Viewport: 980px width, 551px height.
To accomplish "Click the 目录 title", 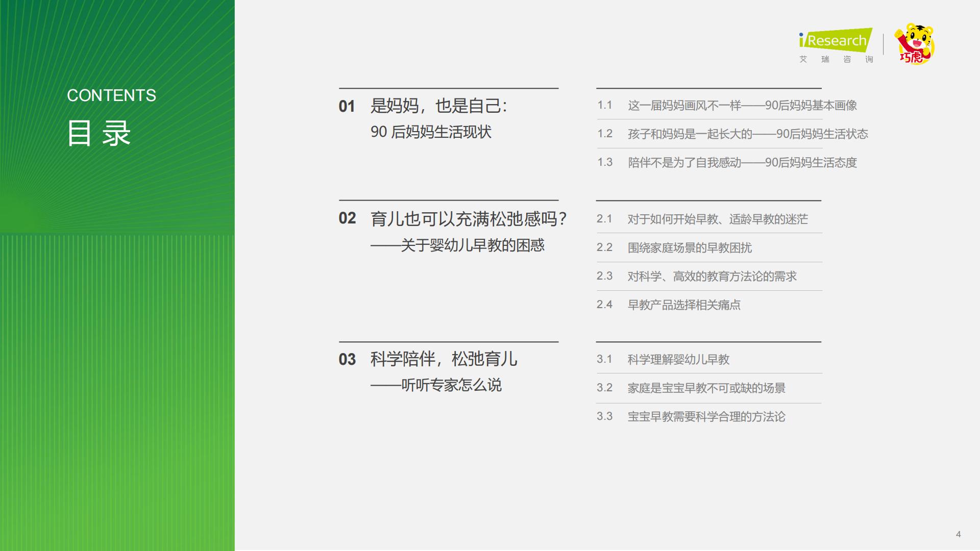I will click(99, 134).
